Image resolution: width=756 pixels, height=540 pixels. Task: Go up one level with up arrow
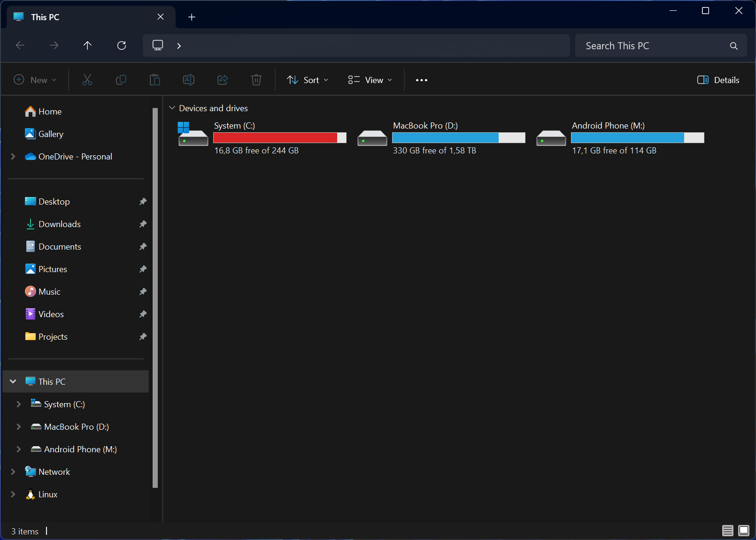pyautogui.click(x=88, y=46)
